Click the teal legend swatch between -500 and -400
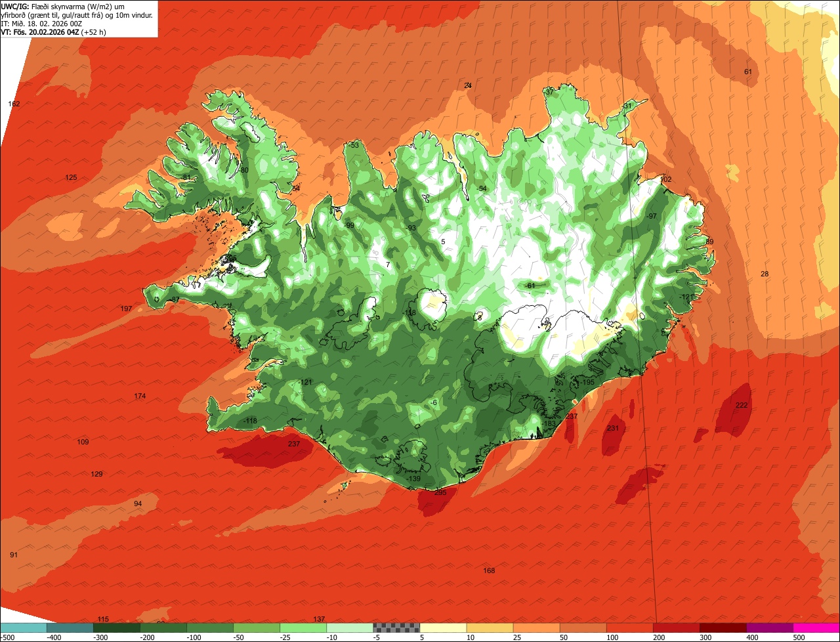Screen dimensions: 840x642 click(24, 628)
